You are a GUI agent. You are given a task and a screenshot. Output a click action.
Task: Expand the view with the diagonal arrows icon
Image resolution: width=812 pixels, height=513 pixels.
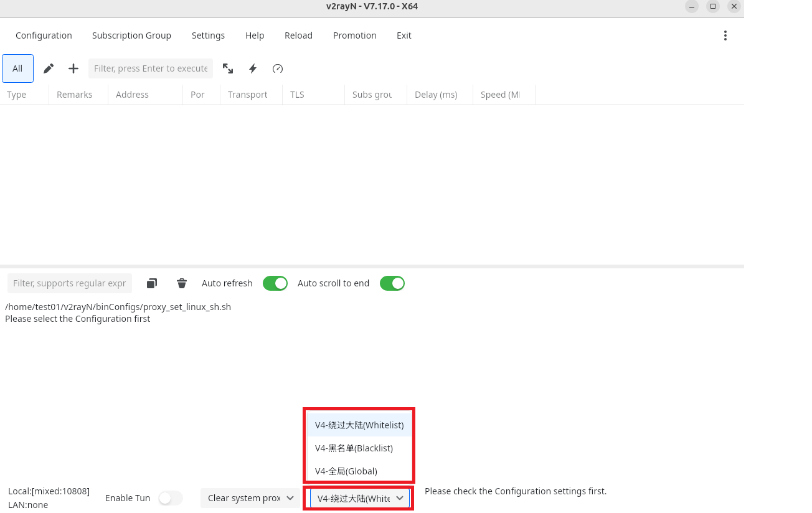point(228,68)
